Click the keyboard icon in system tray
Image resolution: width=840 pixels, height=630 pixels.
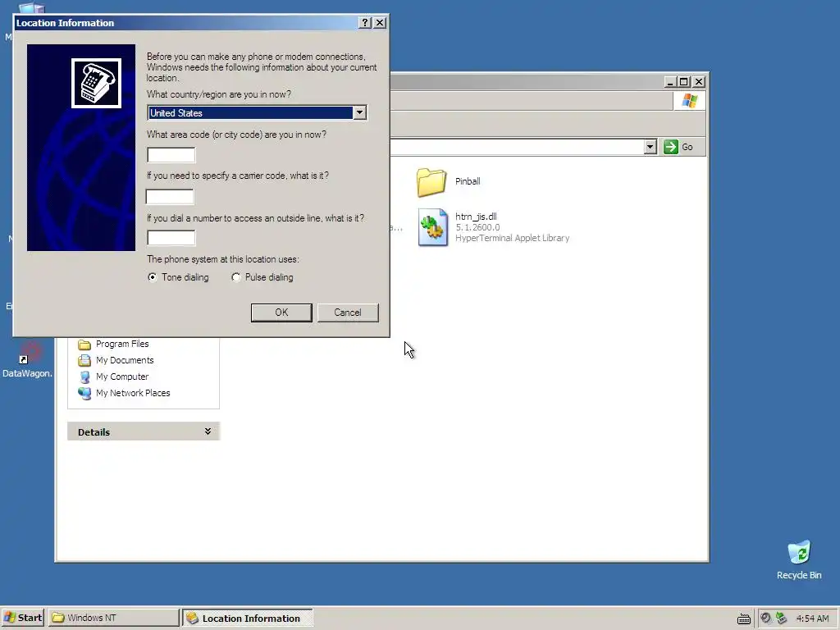(x=743, y=619)
